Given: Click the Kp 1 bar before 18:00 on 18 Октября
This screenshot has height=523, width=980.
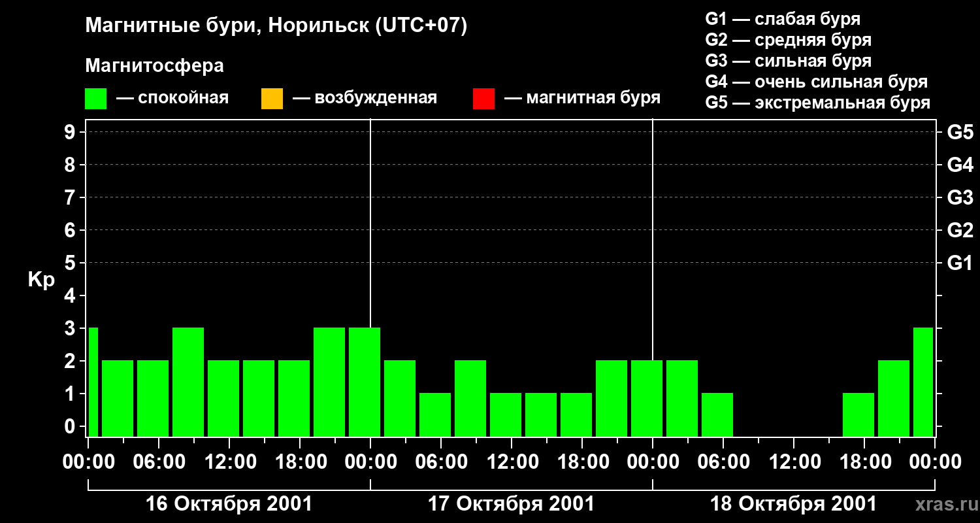Looking at the screenshot, I should pyautogui.click(x=858, y=414).
